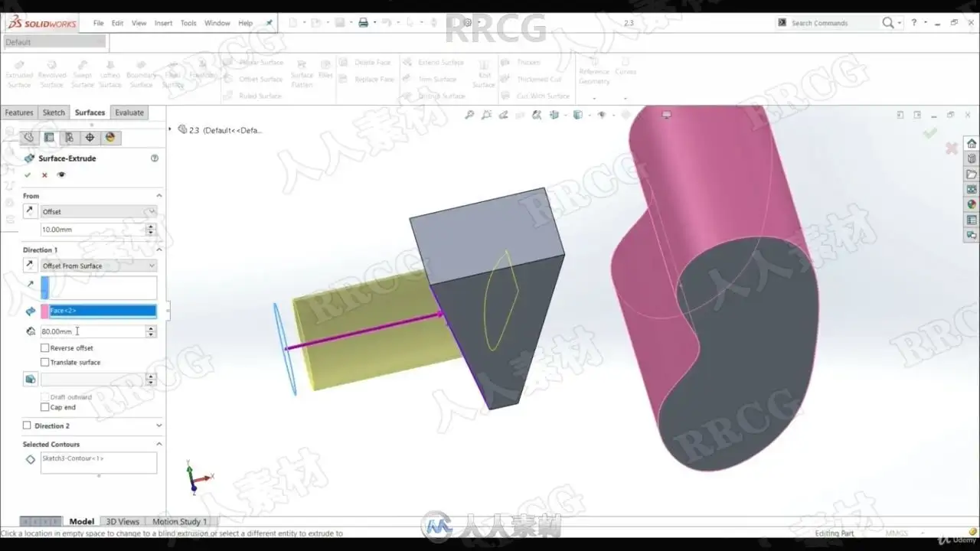Open the Edit menu
Screen dimensions: 980x551
pos(117,23)
